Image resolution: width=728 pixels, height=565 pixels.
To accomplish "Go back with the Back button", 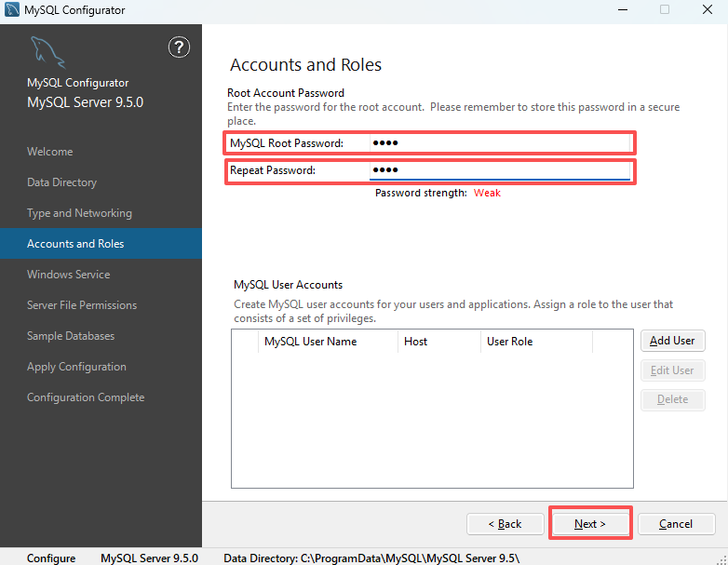I will coord(506,524).
